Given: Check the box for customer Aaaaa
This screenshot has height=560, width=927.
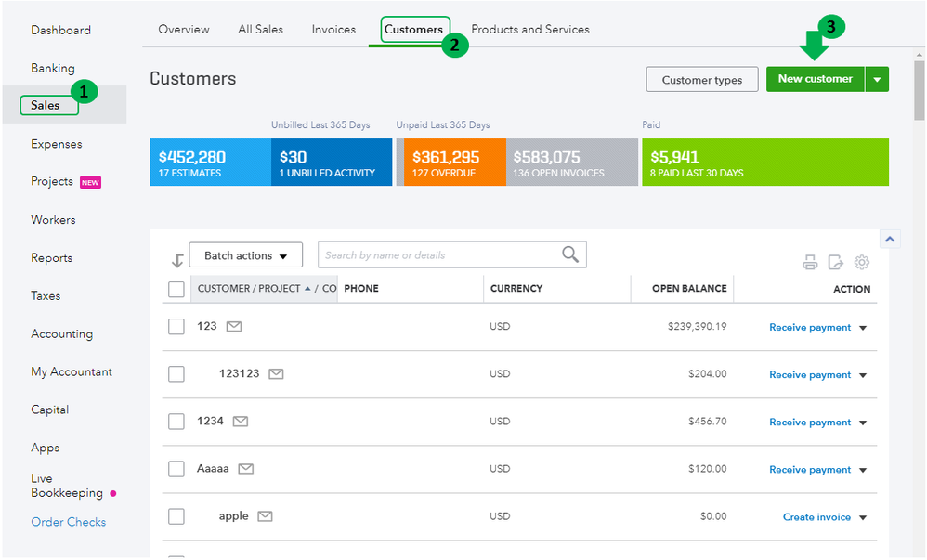Looking at the screenshot, I should [x=176, y=469].
